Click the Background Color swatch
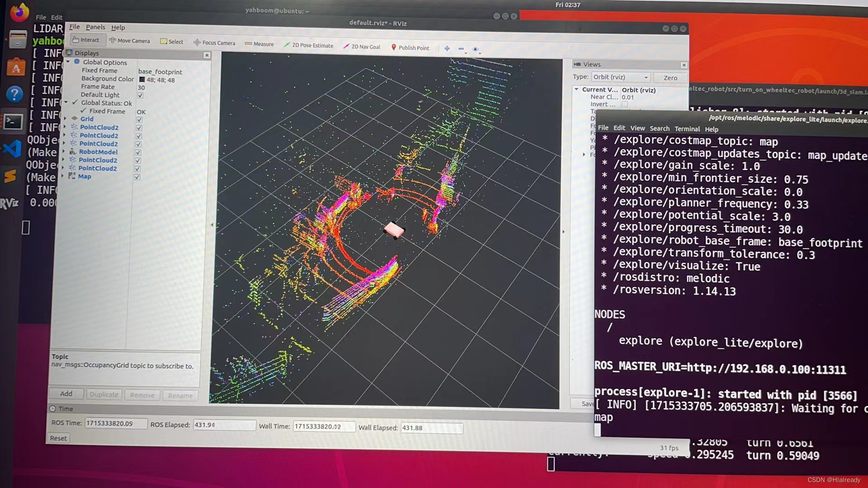The image size is (868, 488). click(142, 80)
